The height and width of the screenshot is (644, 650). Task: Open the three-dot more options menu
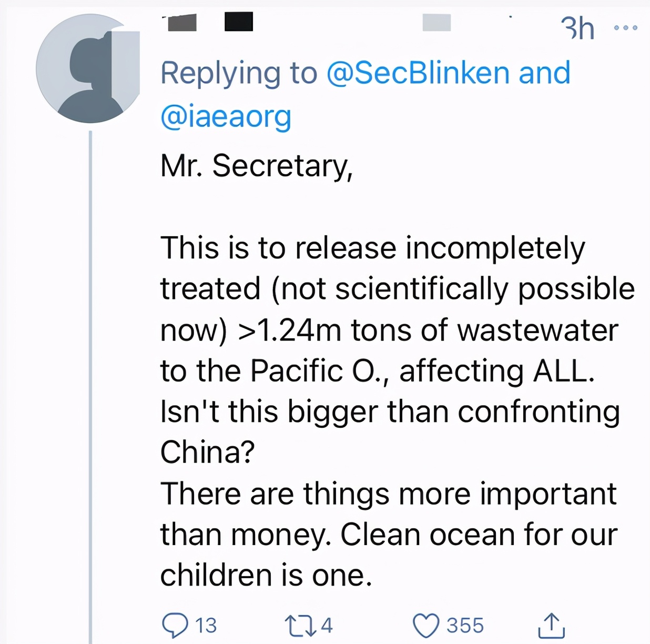626,27
